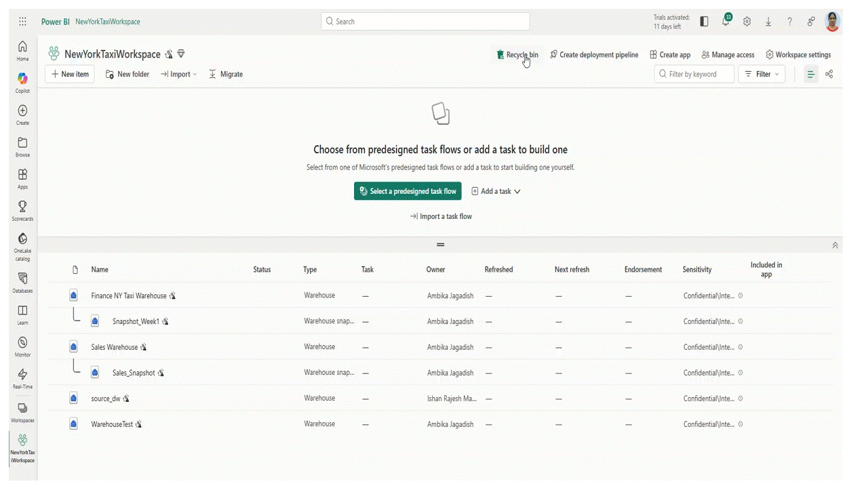This screenshot has height=488, width=868.
Task: Open the Copilot icon in left sidebar
Action: [22, 79]
